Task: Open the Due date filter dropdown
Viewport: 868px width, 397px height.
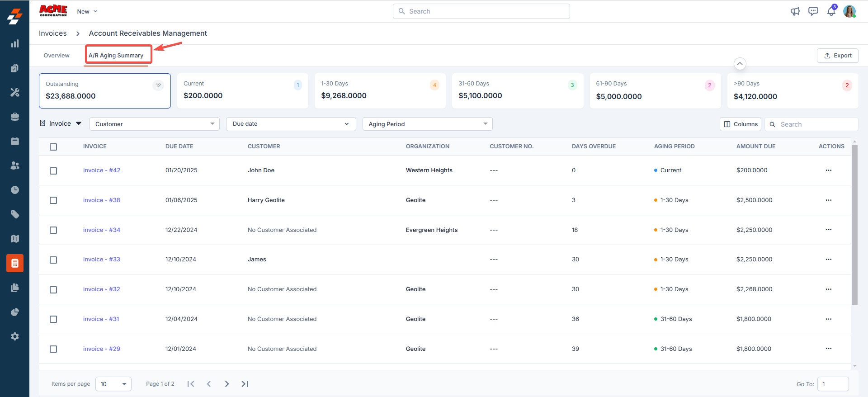Action: coord(291,124)
